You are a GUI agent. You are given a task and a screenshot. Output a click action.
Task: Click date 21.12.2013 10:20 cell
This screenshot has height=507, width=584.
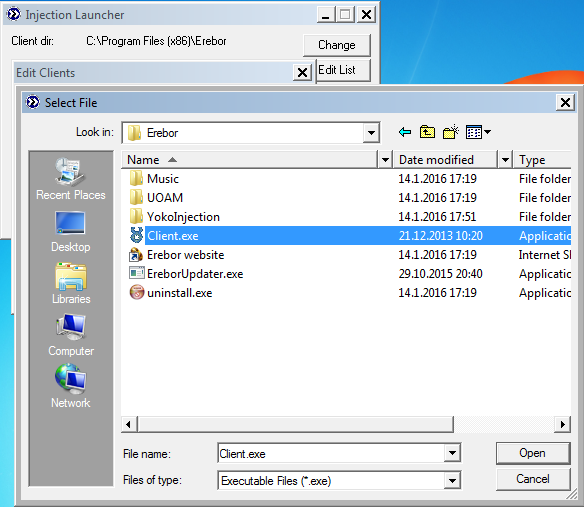[x=441, y=236]
